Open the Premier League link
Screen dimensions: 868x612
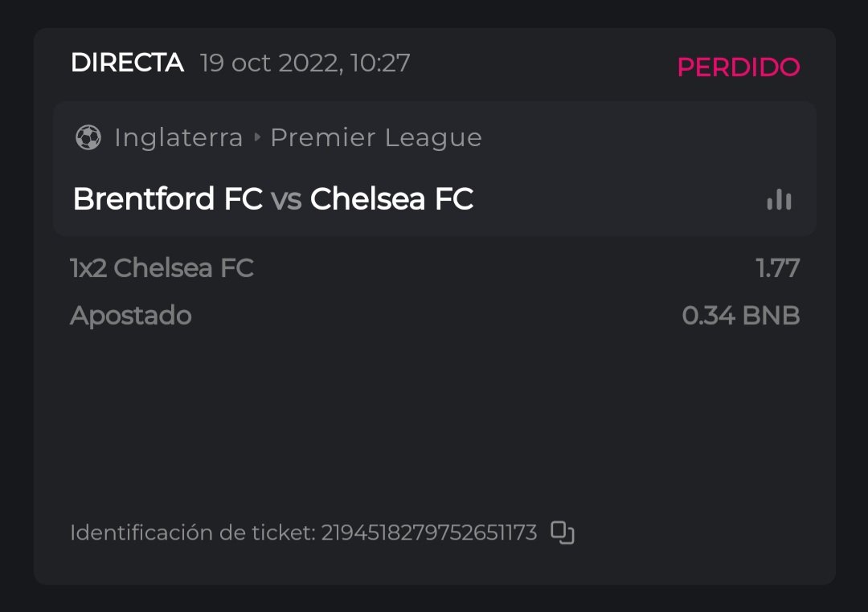(x=375, y=138)
